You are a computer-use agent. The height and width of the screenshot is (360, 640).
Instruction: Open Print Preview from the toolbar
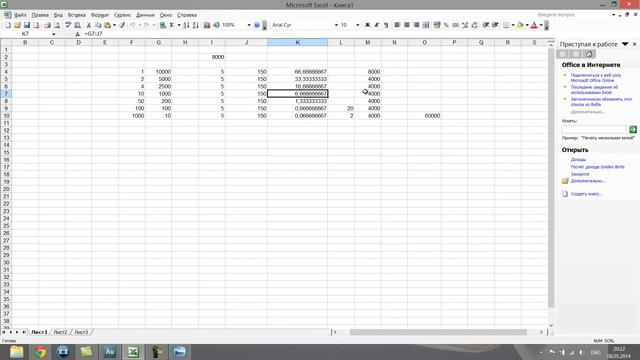click(57, 25)
